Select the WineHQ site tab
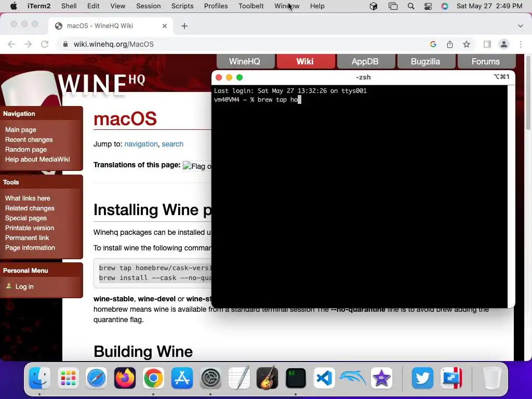 pyautogui.click(x=245, y=61)
